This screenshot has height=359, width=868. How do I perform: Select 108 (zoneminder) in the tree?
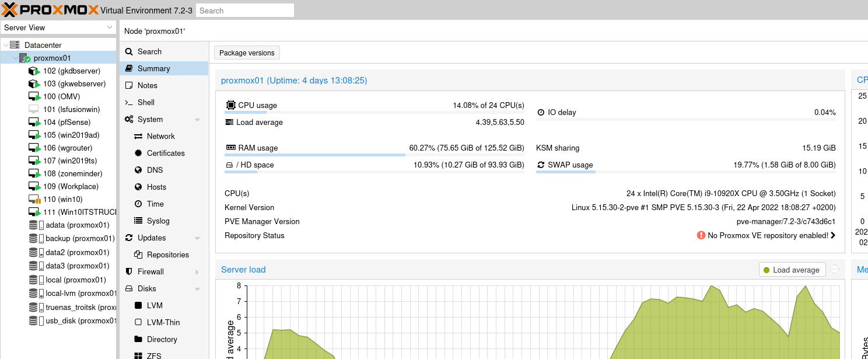click(58, 173)
